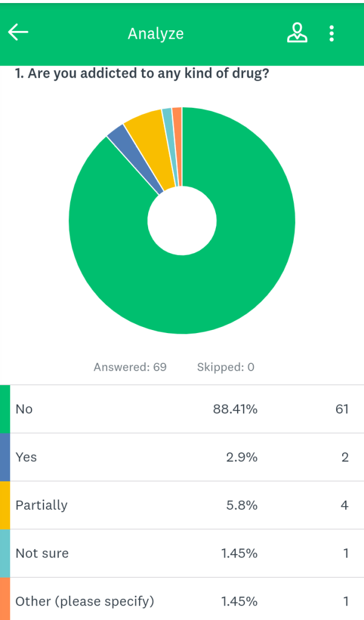Open the Not sure answer row
364x620 pixels.
point(181,553)
